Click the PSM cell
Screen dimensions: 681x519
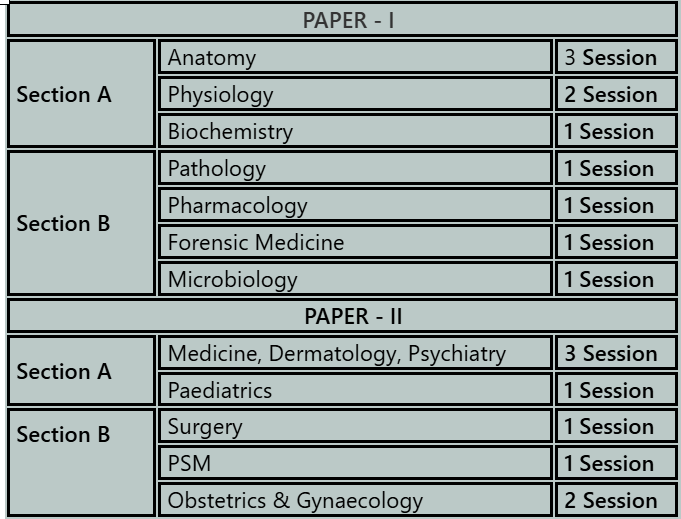click(x=355, y=464)
